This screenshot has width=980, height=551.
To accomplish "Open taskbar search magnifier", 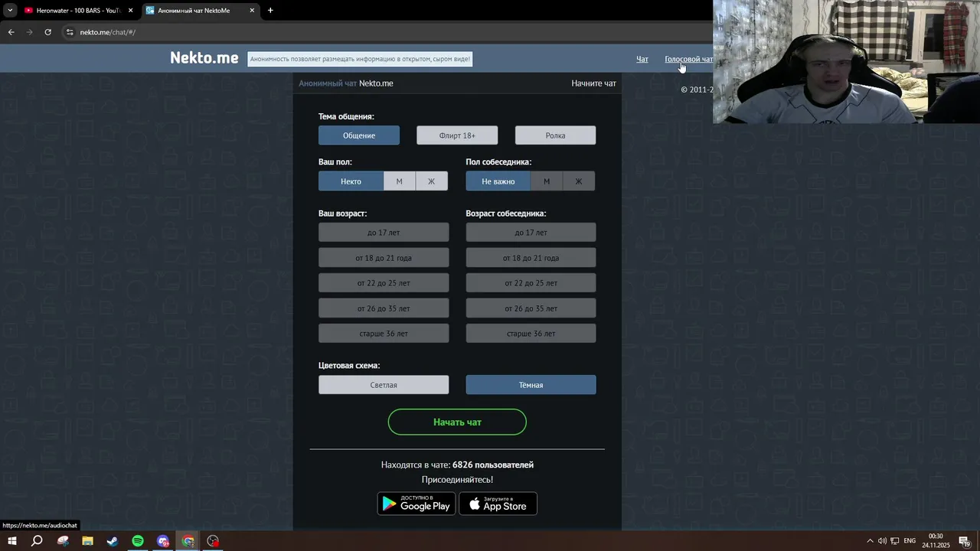I will [x=37, y=541].
